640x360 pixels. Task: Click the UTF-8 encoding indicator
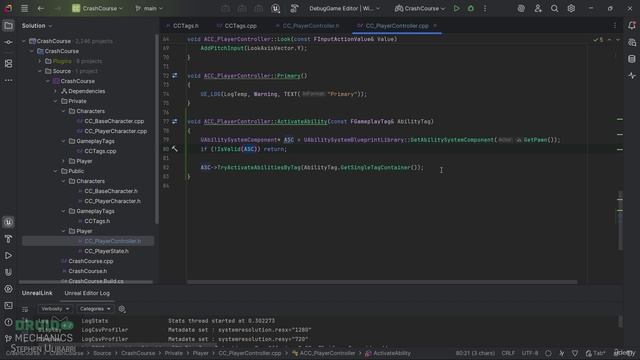point(530,353)
